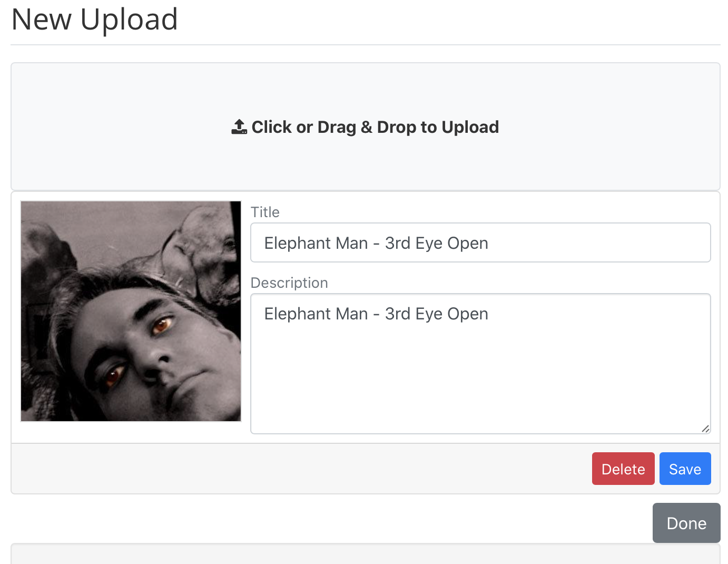Click the Description field label
This screenshot has width=728, height=564.
click(x=289, y=283)
